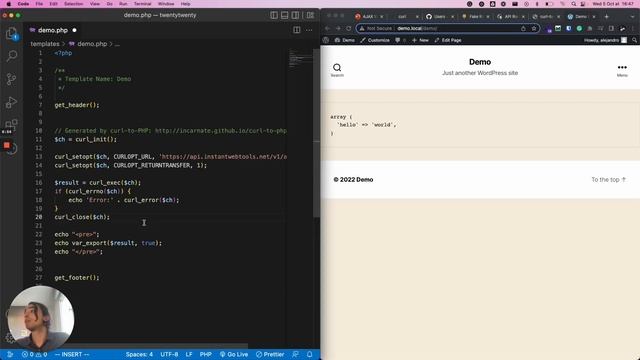Viewport: 640px width, 360px height.
Task: Click the demo.php breadcrumb
Action: pyautogui.click(x=92, y=44)
